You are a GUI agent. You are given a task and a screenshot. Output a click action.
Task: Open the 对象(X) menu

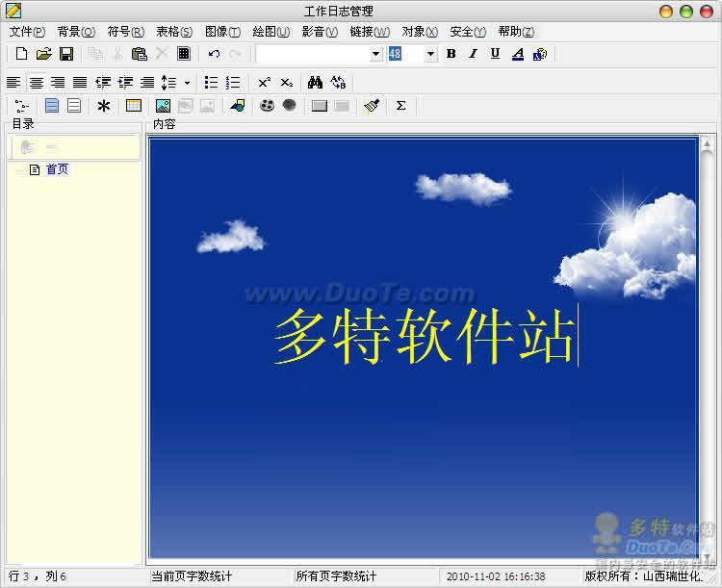point(419,32)
